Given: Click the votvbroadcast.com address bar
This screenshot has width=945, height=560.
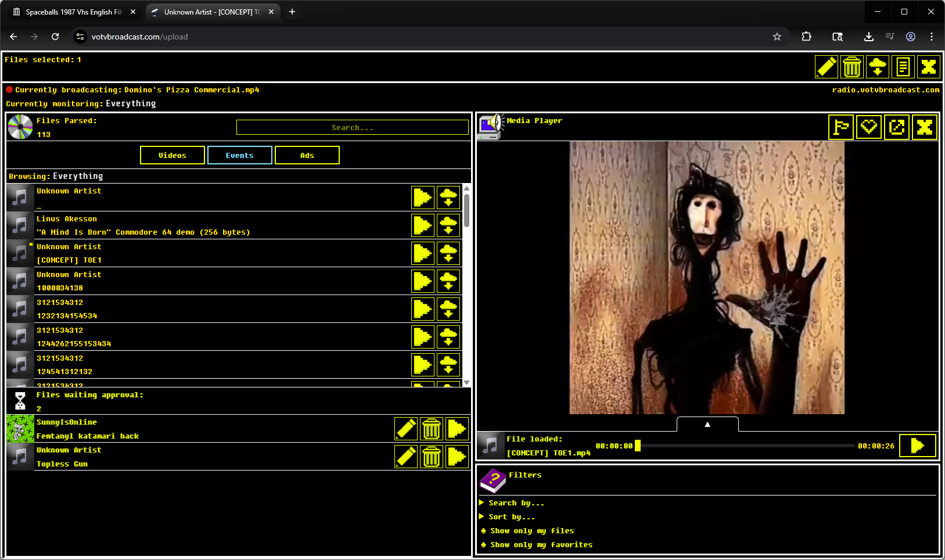Looking at the screenshot, I should [430, 37].
